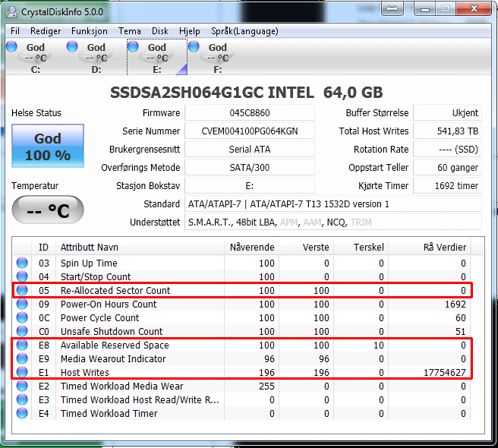Select the Re-Allocated Sector Count attribute name

(x=115, y=290)
